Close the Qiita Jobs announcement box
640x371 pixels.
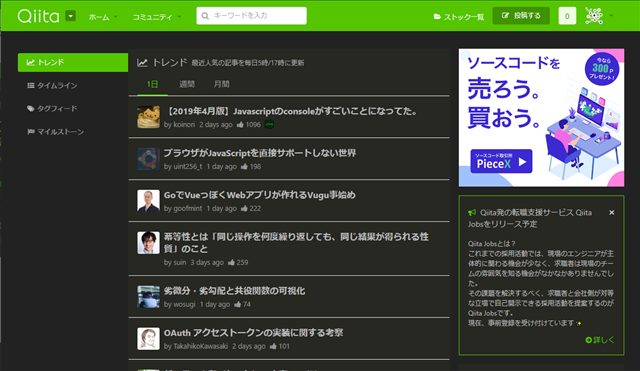(x=611, y=213)
